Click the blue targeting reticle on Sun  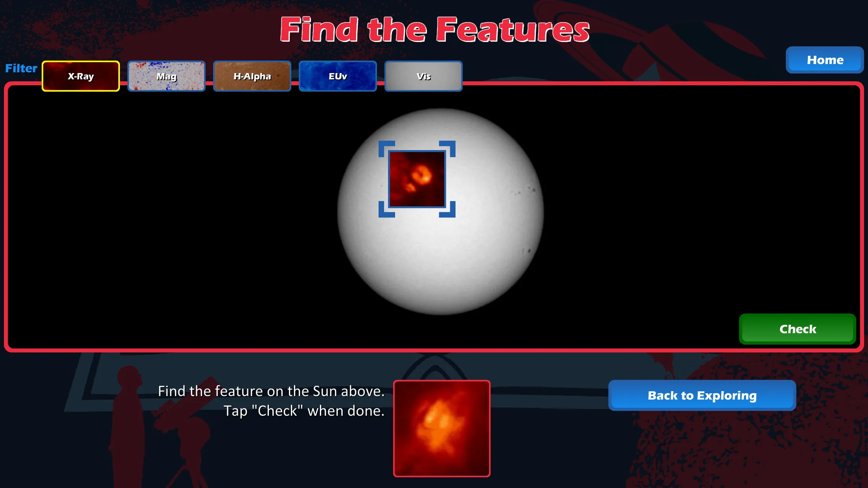(x=417, y=179)
